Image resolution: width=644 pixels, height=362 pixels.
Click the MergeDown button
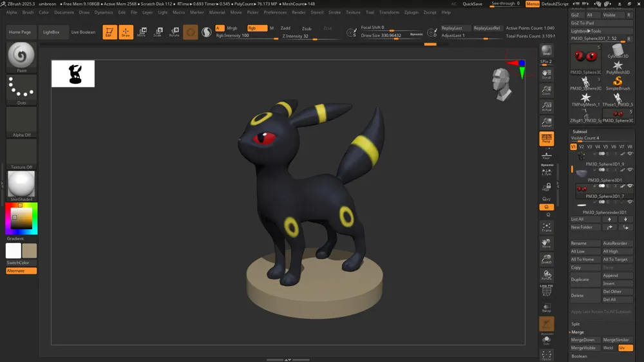pyautogui.click(x=585, y=340)
